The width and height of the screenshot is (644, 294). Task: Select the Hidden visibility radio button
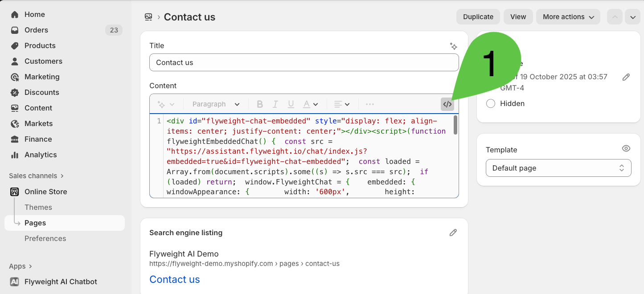tap(491, 103)
